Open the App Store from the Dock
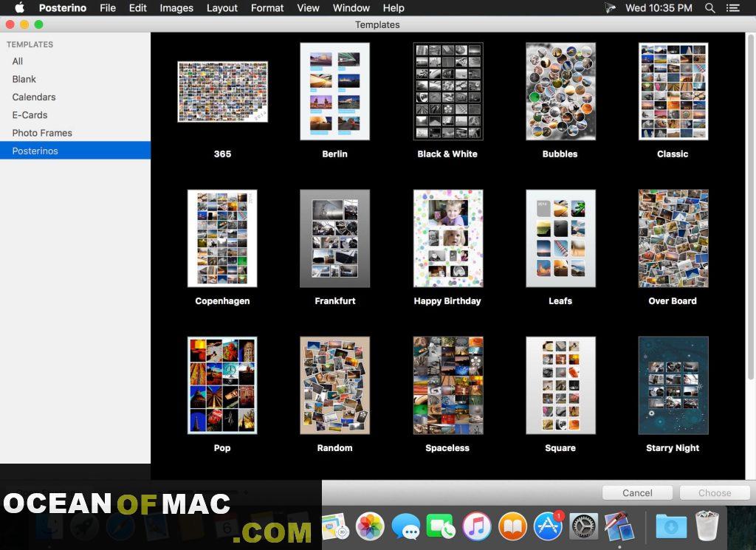This screenshot has height=550, width=756. (x=549, y=526)
